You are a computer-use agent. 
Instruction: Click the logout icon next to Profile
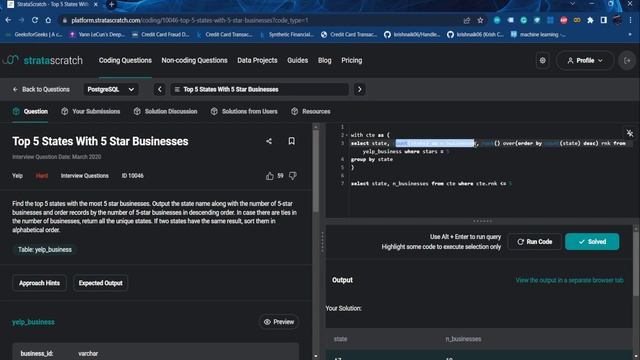tap(627, 60)
